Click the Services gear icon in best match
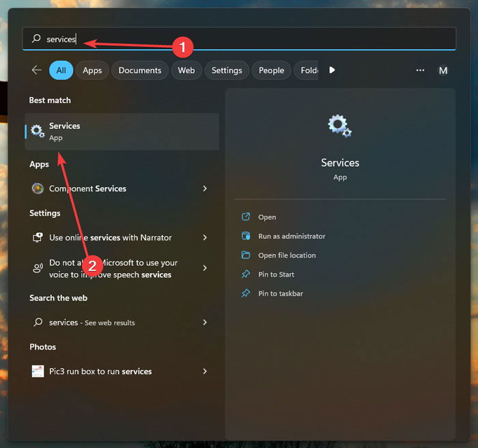This screenshot has height=448, width=478. 38,131
